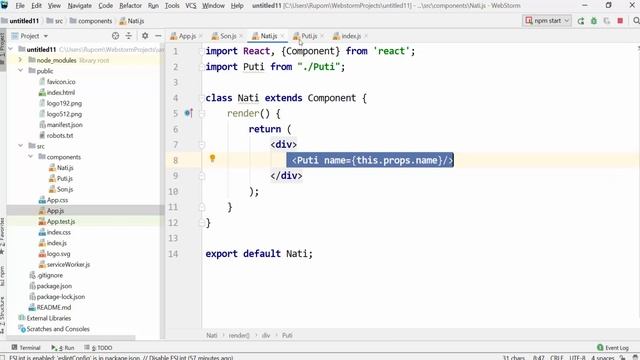Open the TODO tool window

(98, 348)
